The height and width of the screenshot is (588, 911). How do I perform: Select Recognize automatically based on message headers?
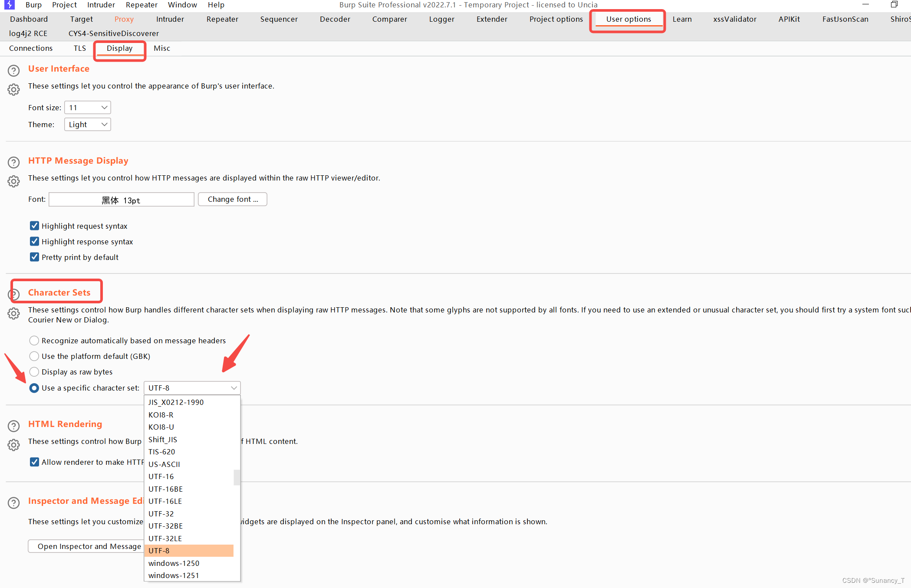(x=34, y=340)
